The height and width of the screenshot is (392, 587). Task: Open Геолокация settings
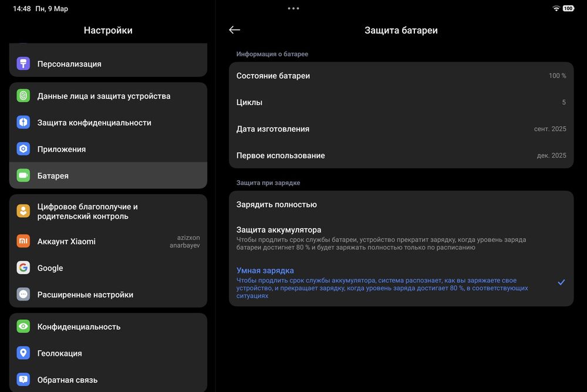[x=108, y=353]
